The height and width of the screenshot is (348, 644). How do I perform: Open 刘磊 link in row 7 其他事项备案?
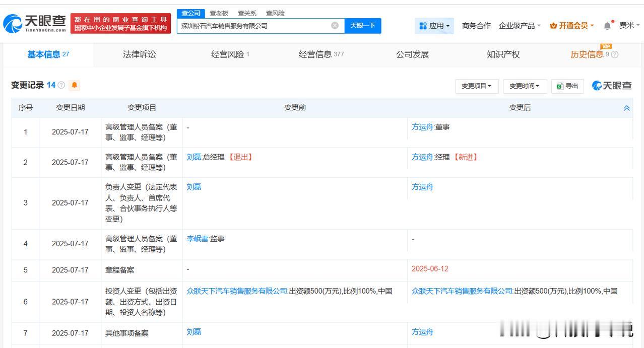tap(194, 332)
